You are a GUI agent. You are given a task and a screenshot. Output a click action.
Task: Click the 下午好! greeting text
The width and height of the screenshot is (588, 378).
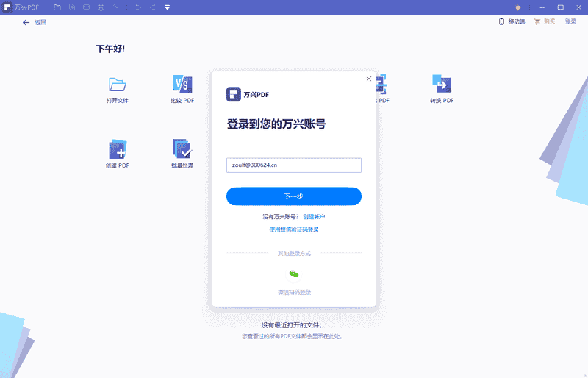tap(110, 49)
